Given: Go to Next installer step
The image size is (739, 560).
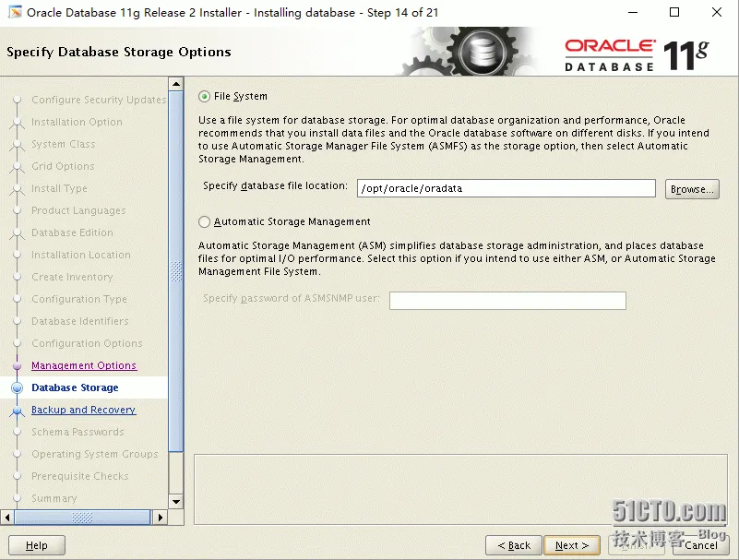Looking at the screenshot, I should tap(572, 545).
